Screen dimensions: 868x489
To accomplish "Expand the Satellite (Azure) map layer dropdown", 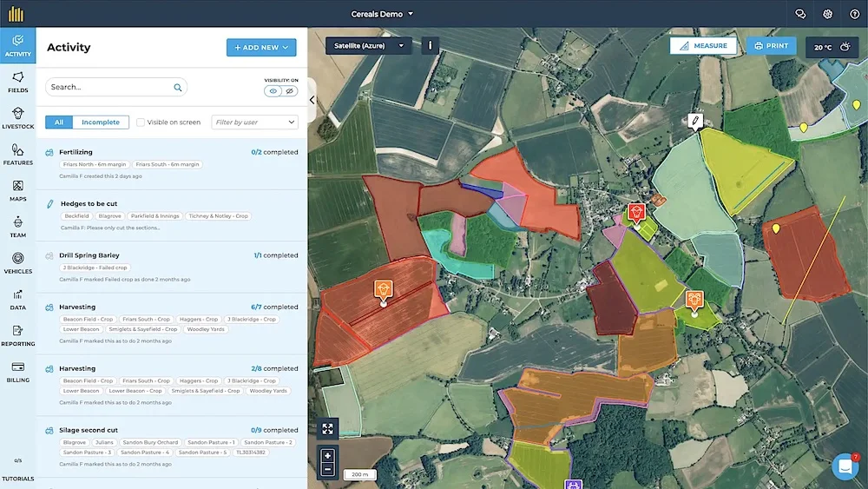I will 368,46.
